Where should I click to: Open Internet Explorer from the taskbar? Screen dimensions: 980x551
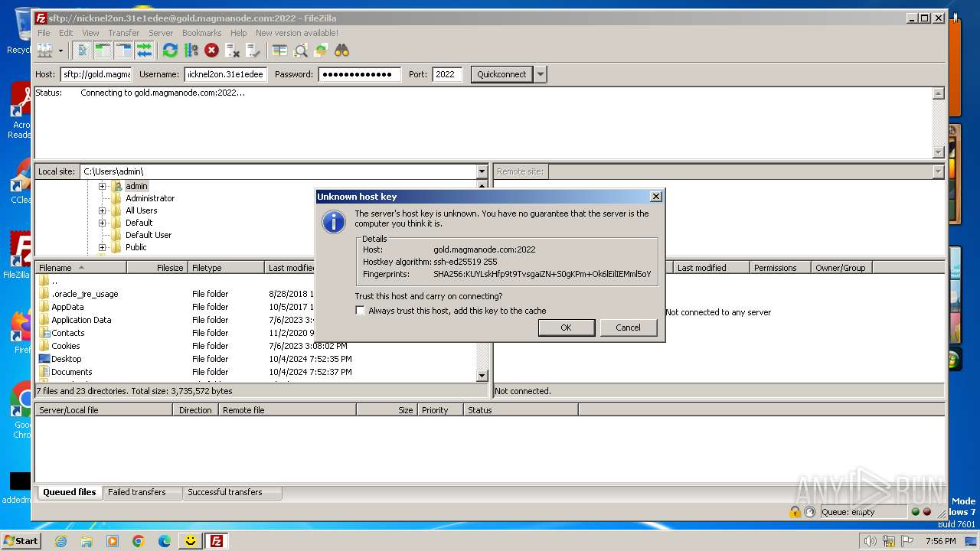[60, 541]
